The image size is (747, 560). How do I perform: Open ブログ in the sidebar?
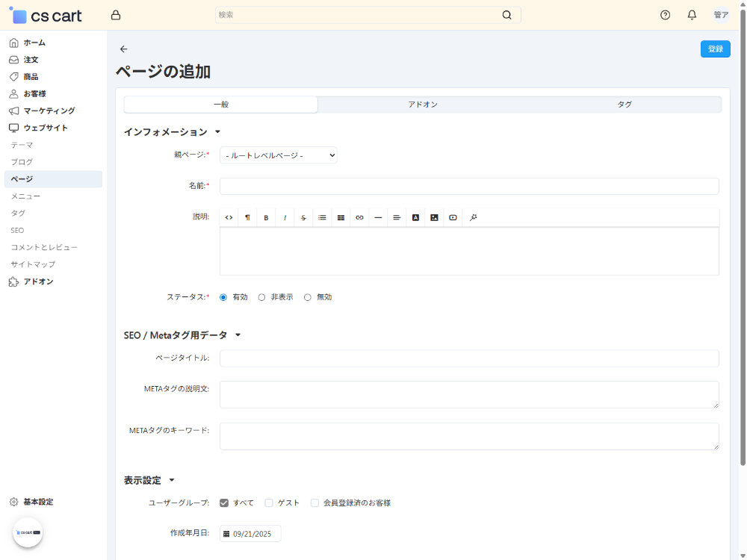22,162
